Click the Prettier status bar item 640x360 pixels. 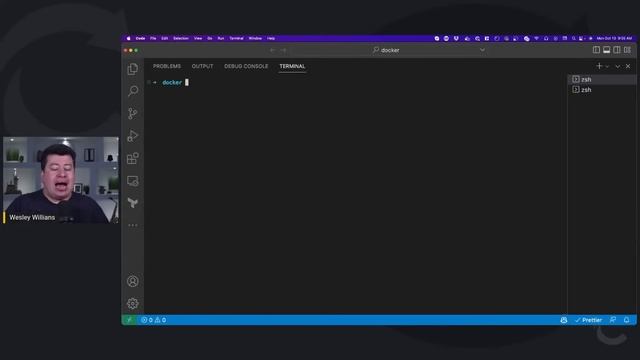point(588,320)
